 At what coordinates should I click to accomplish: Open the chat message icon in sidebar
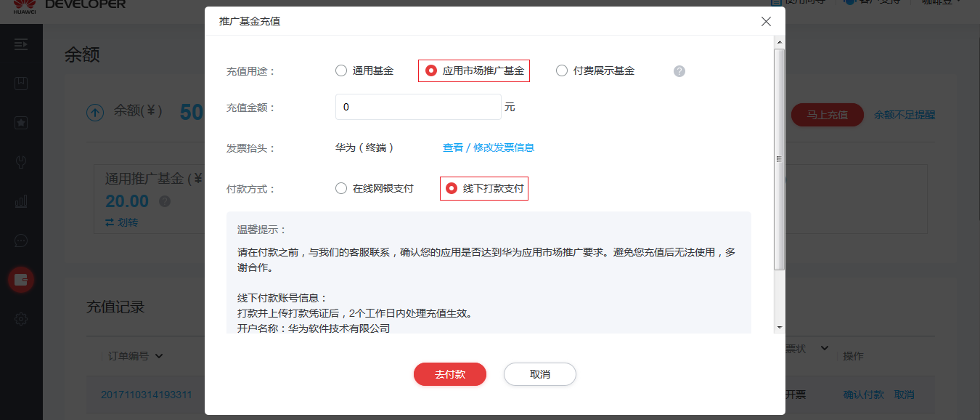pos(20,240)
